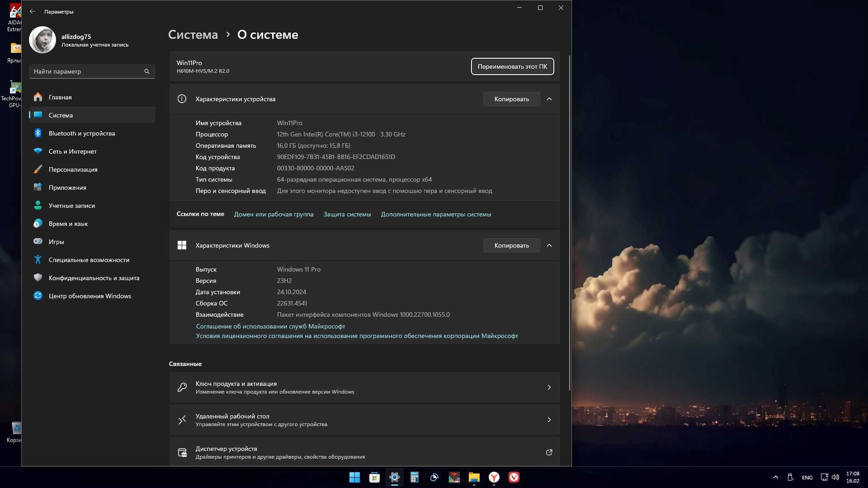Click the allizdog75 profile avatar
Image resolution: width=868 pixels, height=488 pixels.
[x=42, y=40]
